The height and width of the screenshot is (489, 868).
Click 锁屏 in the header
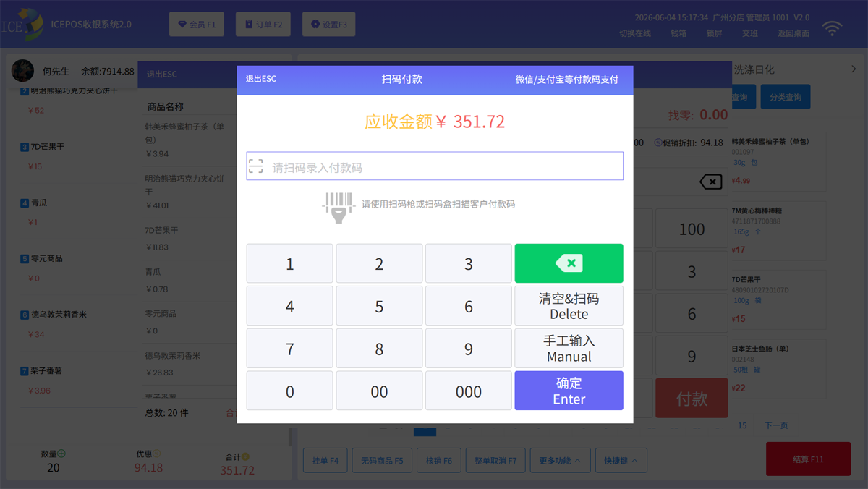[714, 33]
